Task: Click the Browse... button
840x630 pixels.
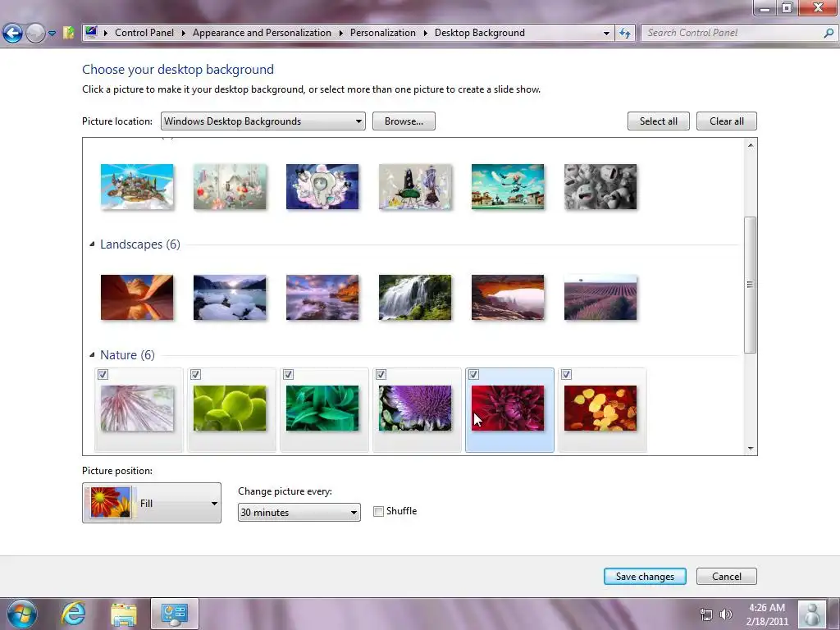Action: coord(404,121)
